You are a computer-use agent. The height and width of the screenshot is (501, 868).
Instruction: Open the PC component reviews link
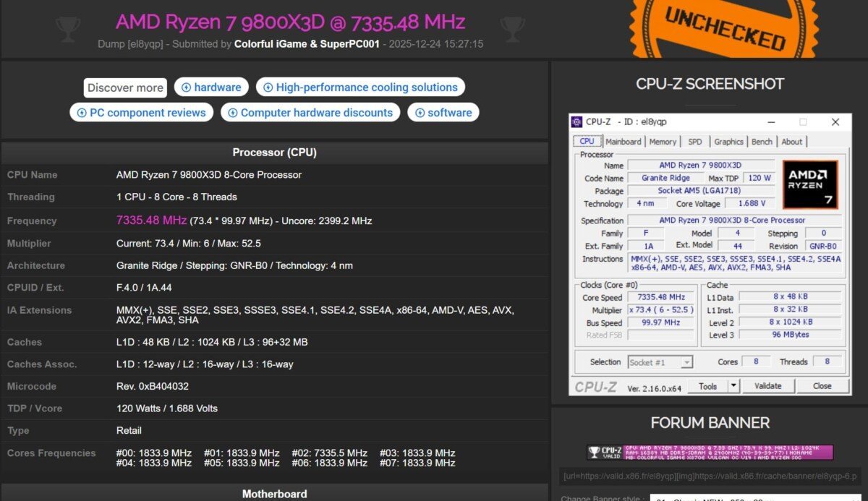141,112
